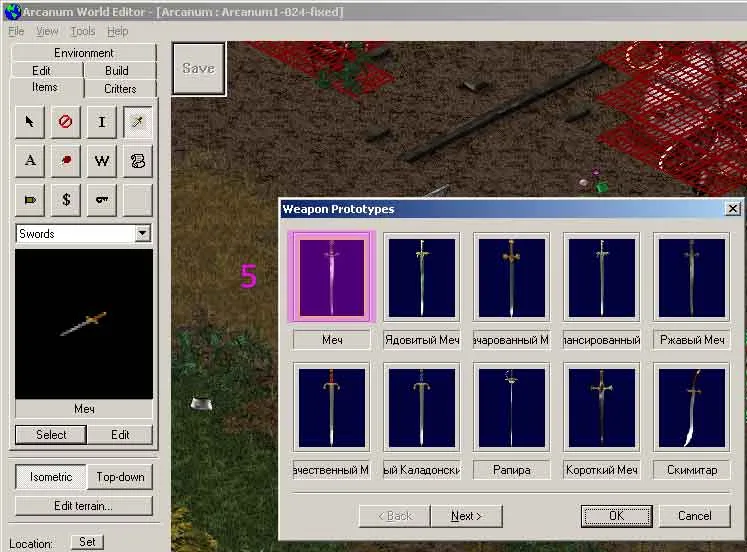747x552 pixels.
Task: Select the key category icon
Action: tap(101, 199)
